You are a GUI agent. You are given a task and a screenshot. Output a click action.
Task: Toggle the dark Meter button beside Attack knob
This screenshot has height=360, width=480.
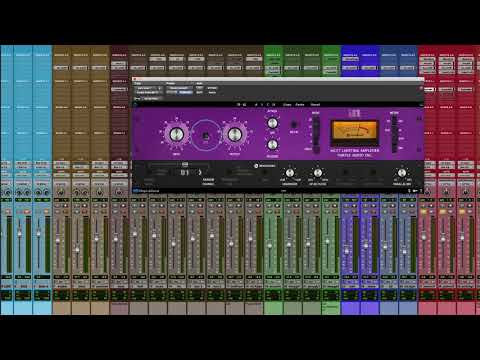point(294,124)
